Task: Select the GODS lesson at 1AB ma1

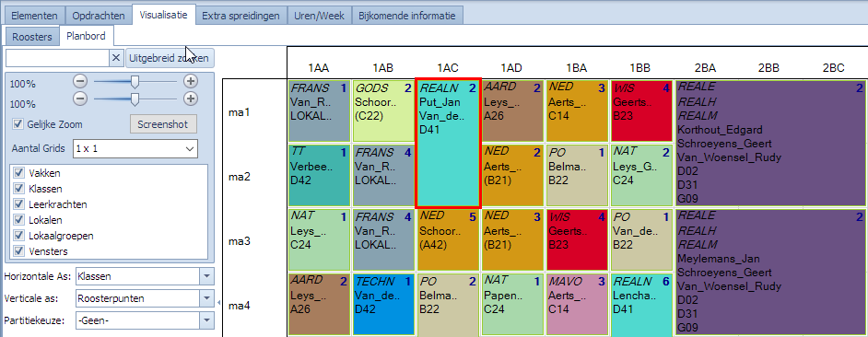Action: (x=383, y=111)
